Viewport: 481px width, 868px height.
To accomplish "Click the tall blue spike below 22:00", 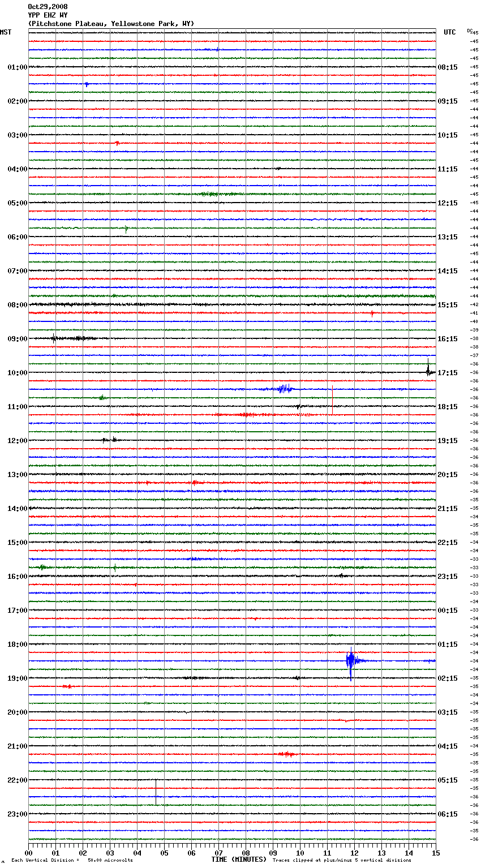I will 156,792.
